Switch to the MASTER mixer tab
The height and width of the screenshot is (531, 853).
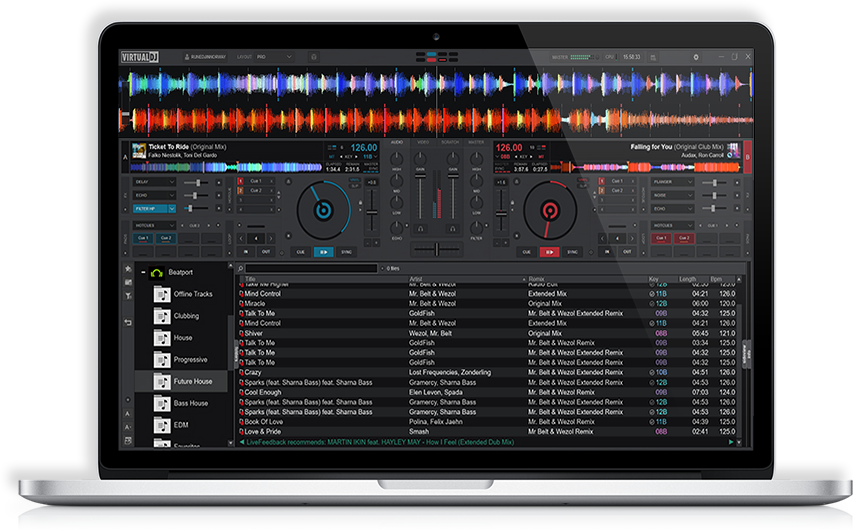(x=477, y=142)
